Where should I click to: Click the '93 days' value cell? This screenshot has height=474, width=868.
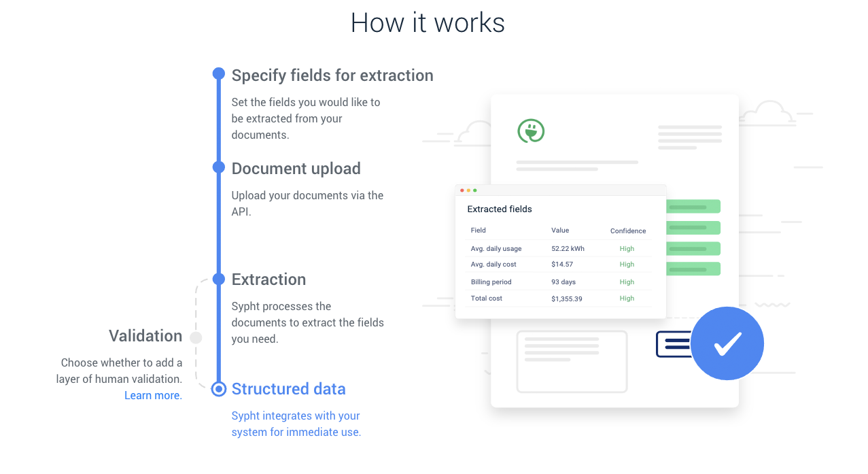(563, 282)
